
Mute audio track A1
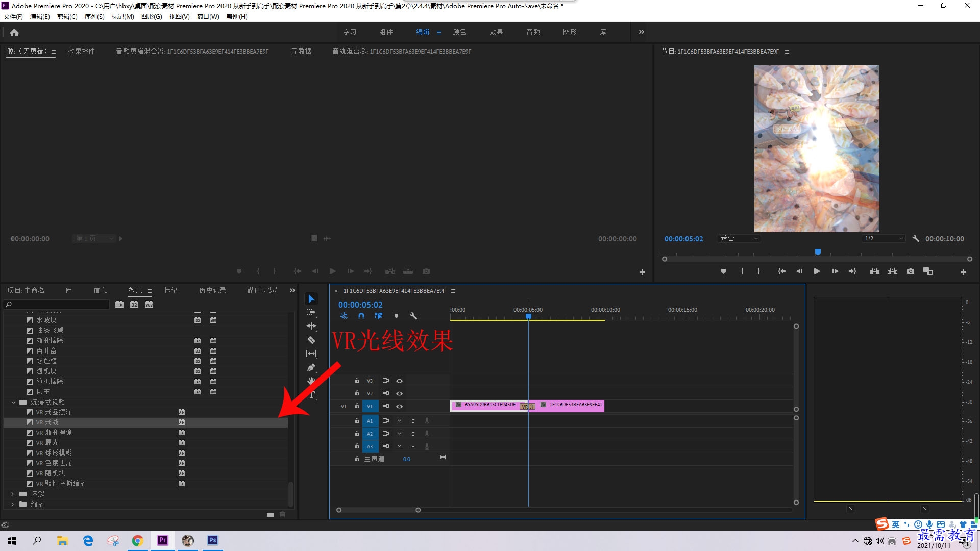tap(399, 421)
